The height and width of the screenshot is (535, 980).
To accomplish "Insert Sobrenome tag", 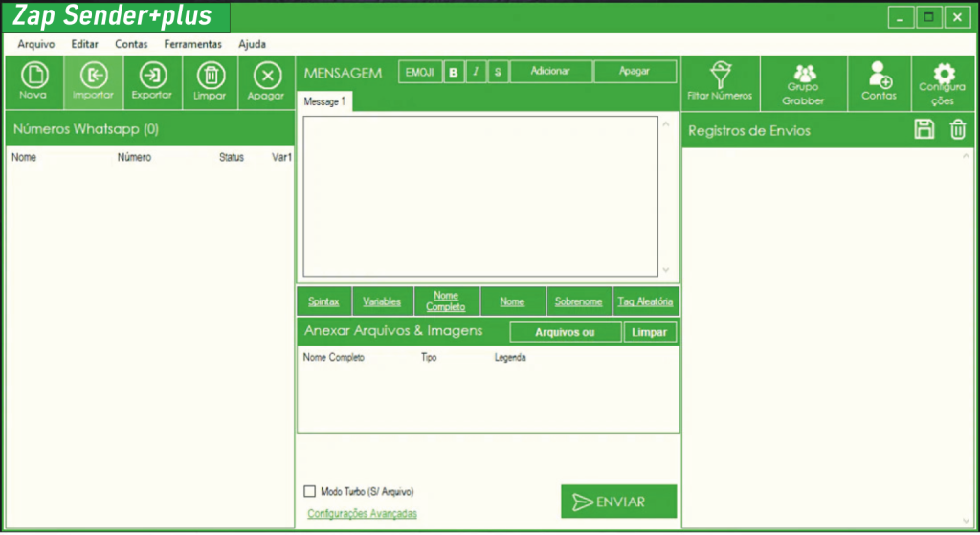I will tap(579, 301).
